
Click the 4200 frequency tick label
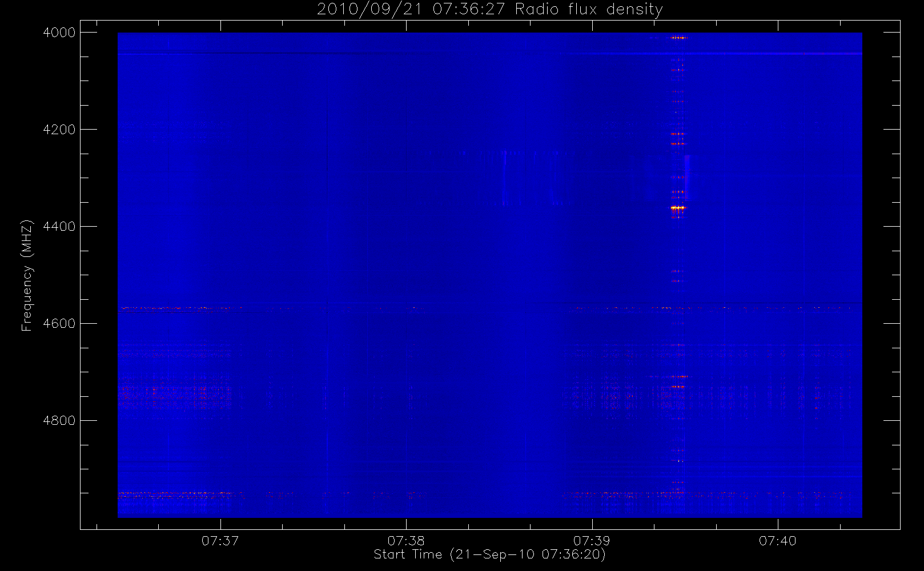(x=59, y=130)
